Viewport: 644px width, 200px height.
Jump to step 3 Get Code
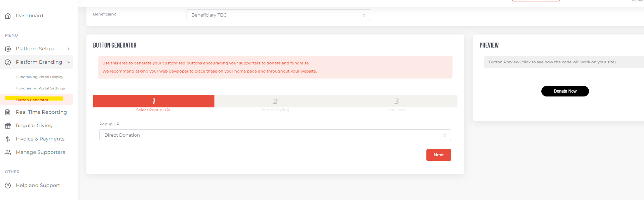[x=396, y=101]
